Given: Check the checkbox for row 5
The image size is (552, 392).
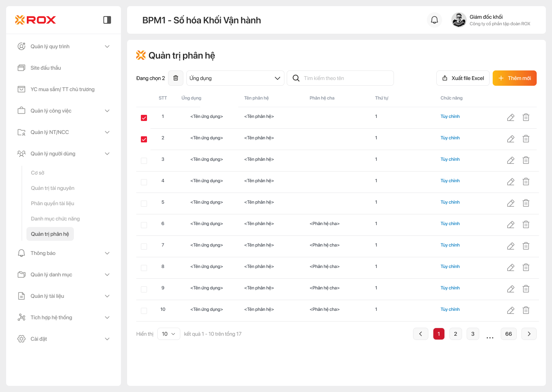Looking at the screenshot, I should 144,204.
